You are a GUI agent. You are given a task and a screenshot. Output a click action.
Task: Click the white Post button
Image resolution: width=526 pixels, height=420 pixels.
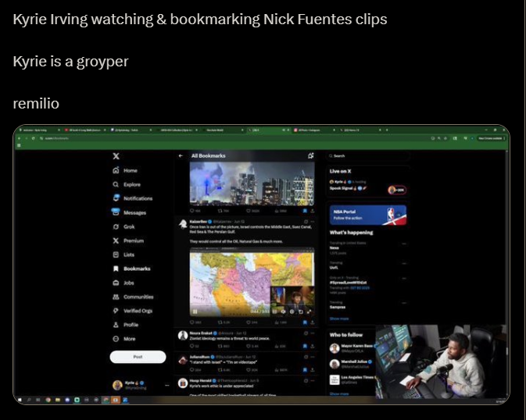(138, 357)
